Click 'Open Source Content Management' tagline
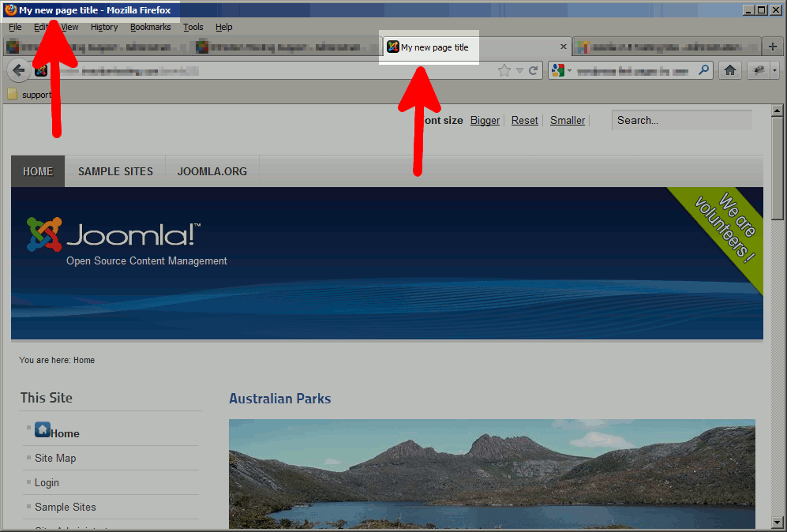 click(x=147, y=261)
